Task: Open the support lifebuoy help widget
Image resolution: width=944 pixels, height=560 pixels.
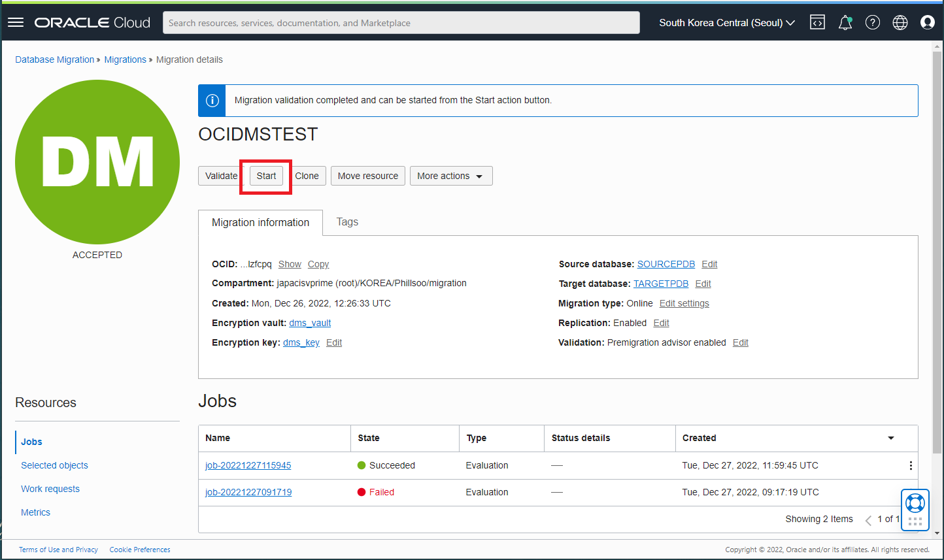Action: (915, 510)
